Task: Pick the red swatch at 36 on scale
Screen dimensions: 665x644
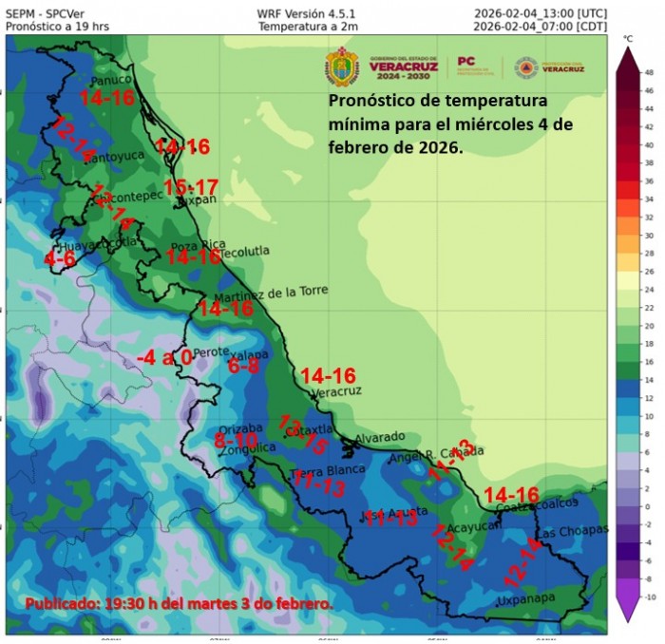Action: (x=628, y=180)
